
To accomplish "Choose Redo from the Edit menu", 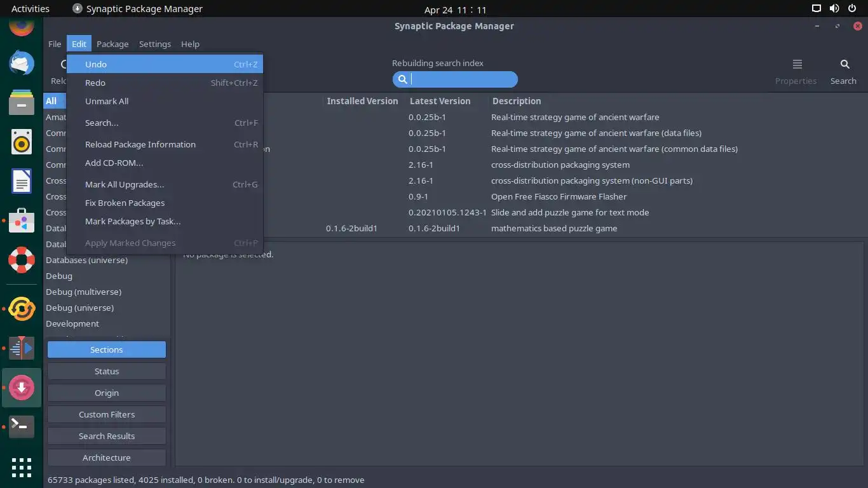I will (x=165, y=83).
